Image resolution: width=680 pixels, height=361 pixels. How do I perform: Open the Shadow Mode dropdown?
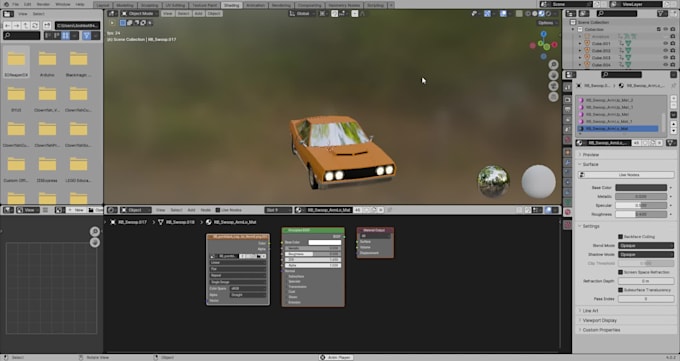(646, 254)
